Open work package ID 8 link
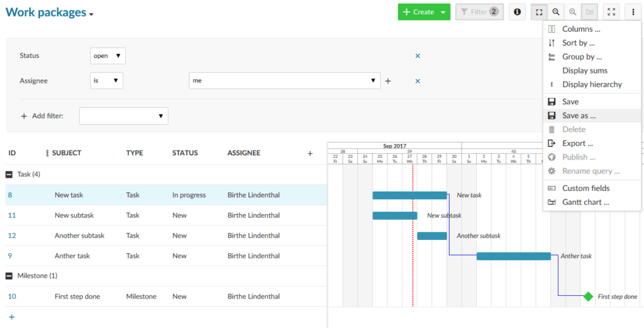The width and height of the screenshot is (644, 328). tap(10, 195)
